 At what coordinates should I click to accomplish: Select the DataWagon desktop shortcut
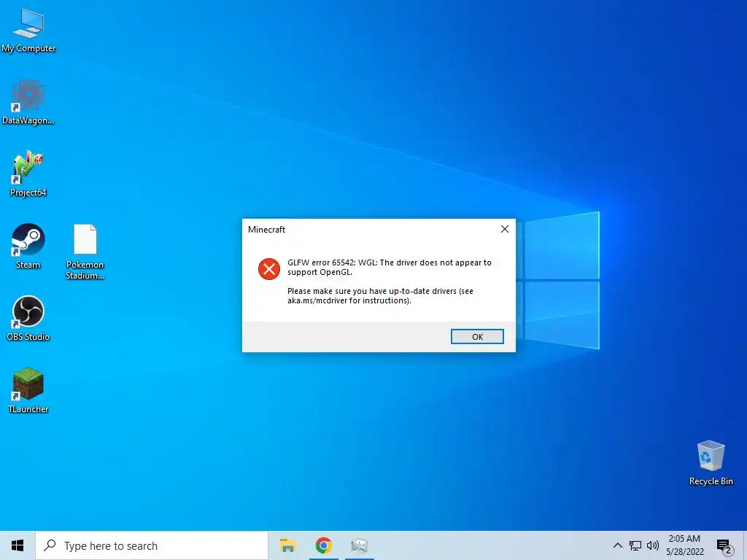click(x=28, y=102)
